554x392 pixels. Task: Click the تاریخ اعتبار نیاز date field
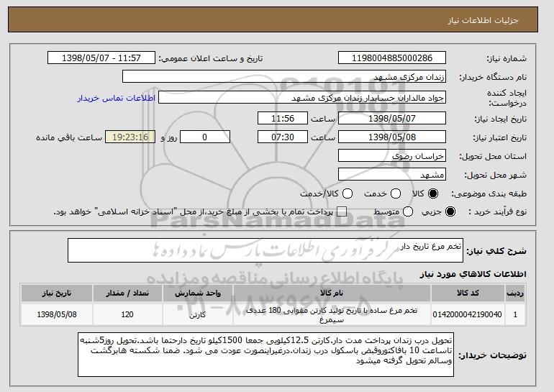tap(392, 137)
